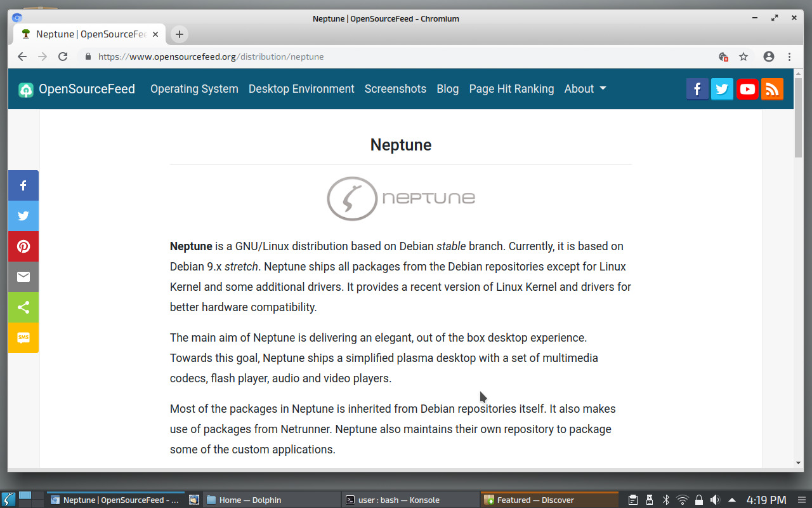Image resolution: width=812 pixels, height=508 pixels.
Task: Share the page via the Facebook sidebar icon
Action: [x=23, y=185]
